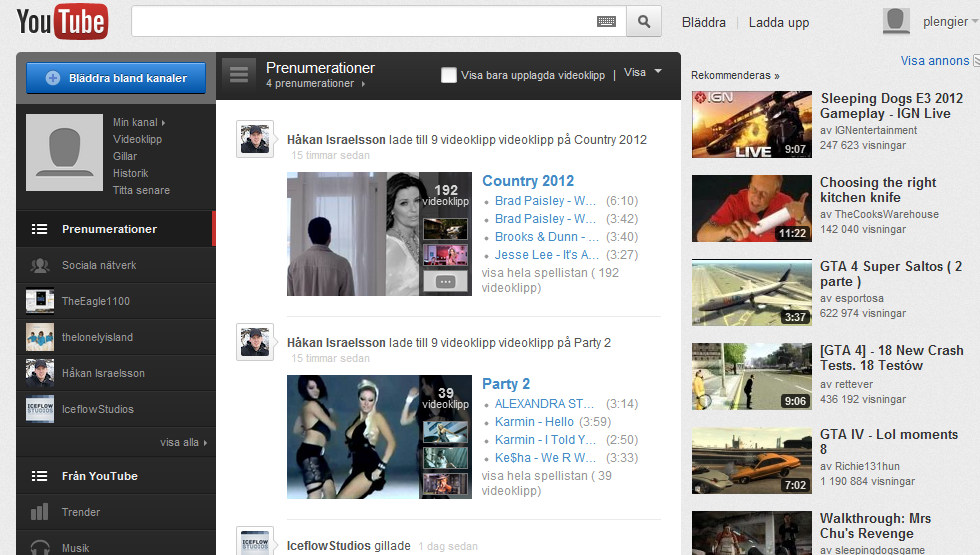
Task: Click the Musik headphones icon
Action: coord(40,548)
